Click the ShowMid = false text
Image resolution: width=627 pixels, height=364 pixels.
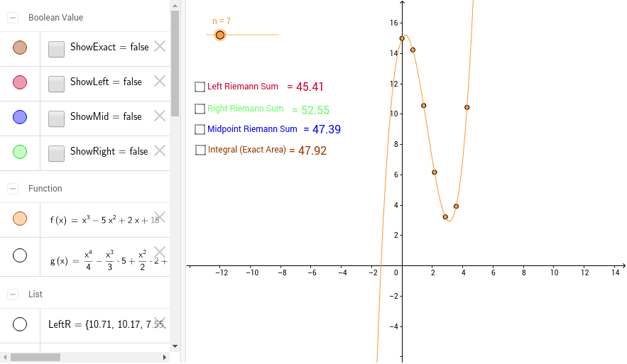click(106, 116)
